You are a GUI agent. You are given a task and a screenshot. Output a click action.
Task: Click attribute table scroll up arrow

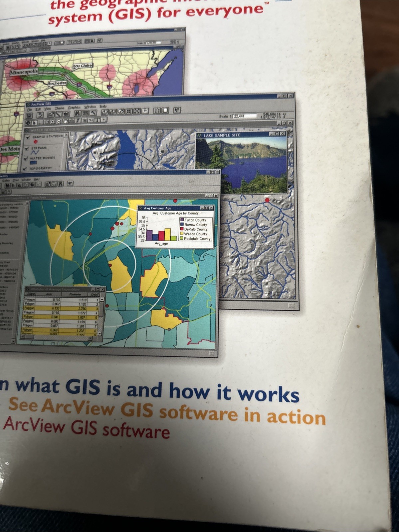[102, 299]
